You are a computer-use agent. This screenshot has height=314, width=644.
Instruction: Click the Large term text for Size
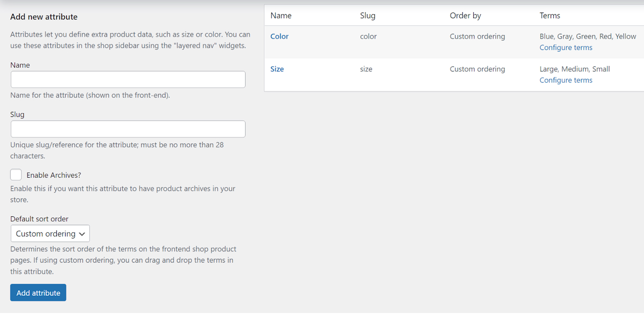click(x=548, y=68)
